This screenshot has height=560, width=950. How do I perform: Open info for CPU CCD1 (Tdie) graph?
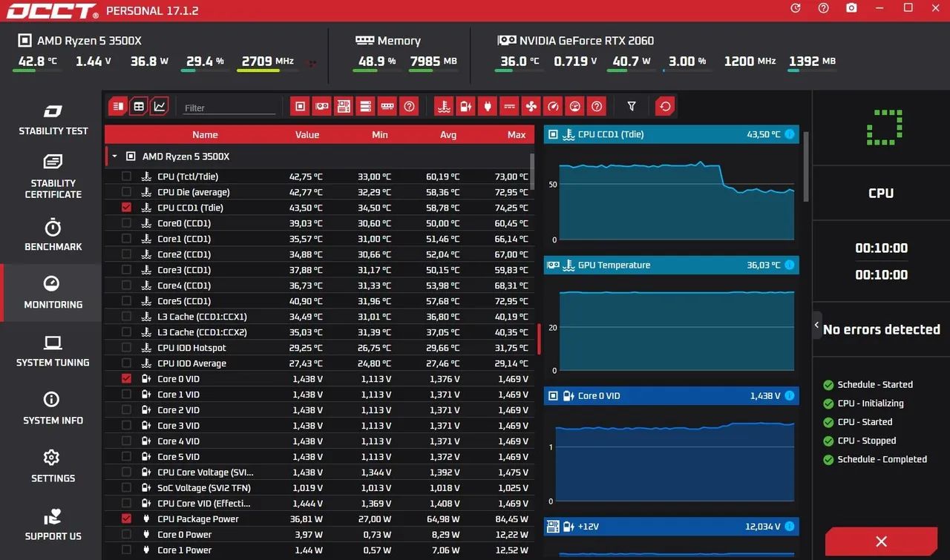790,134
